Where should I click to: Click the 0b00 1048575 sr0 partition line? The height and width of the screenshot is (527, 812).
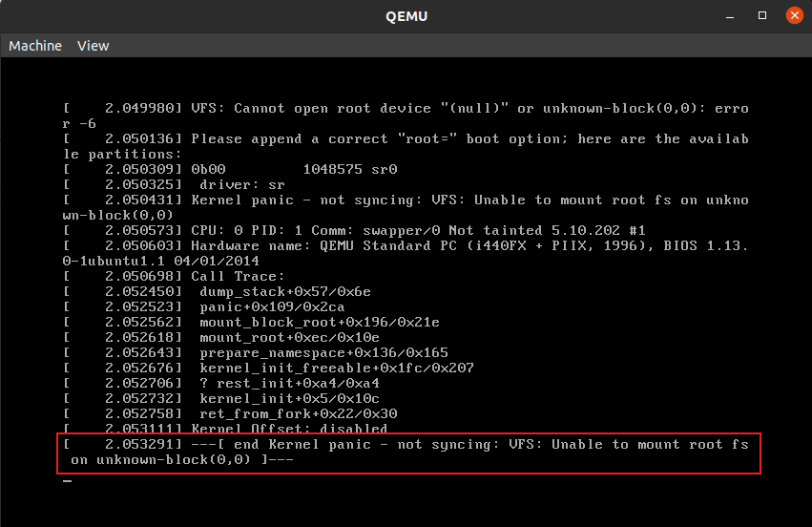click(230, 169)
